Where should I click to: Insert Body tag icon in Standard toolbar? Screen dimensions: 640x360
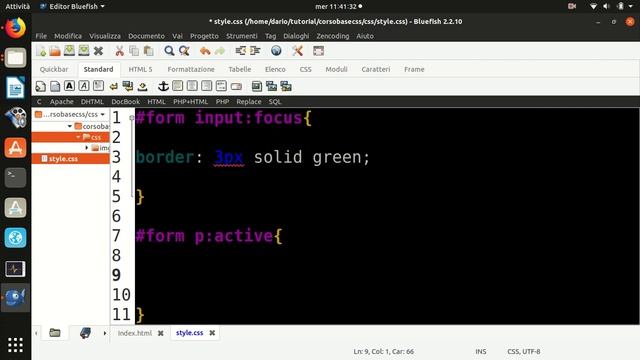click(55, 86)
